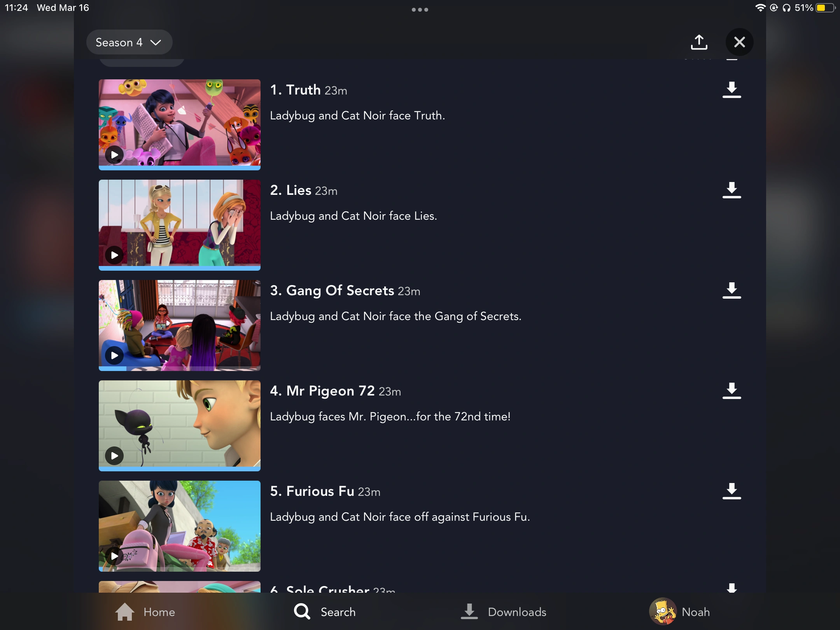Collapse the episode list panel

[739, 42]
